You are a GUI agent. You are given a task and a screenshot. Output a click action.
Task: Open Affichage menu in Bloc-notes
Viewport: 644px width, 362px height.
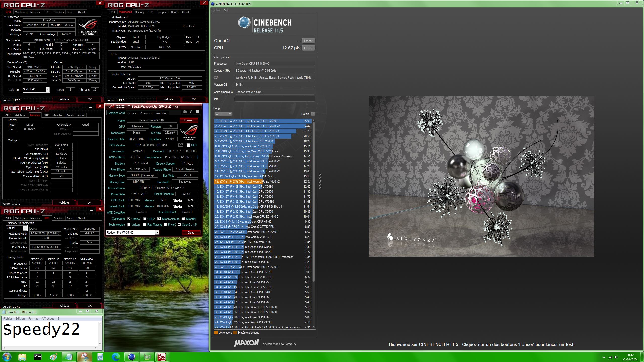[x=48, y=319]
